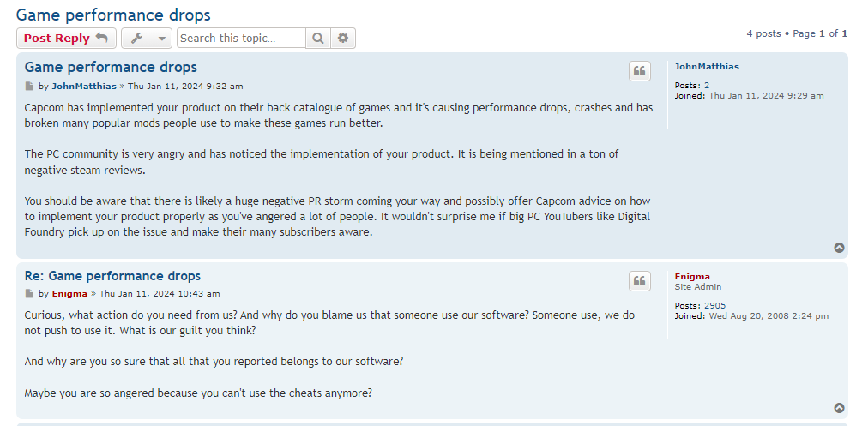
Task: Open the page title Game performance drops
Action: click(113, 15)
